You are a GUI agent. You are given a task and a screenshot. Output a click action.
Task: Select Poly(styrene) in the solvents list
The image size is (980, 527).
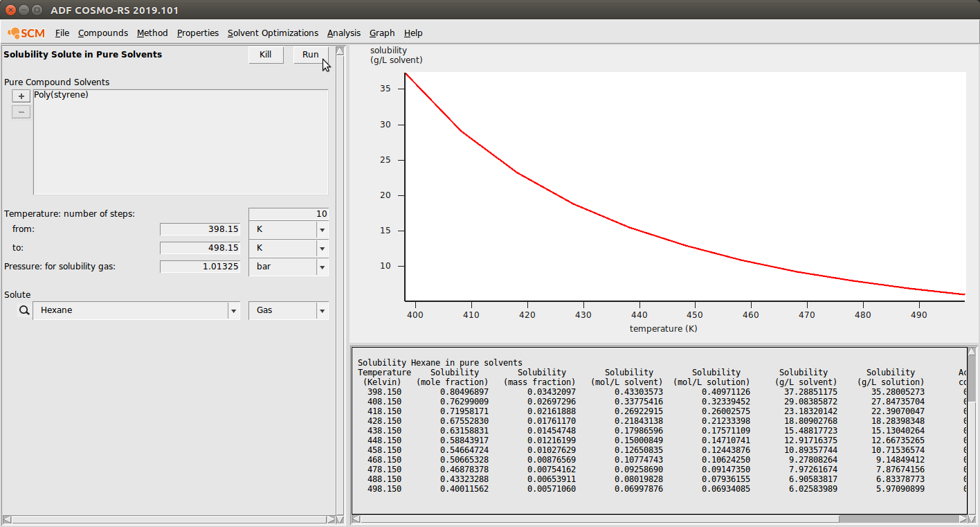click(61, 95)
